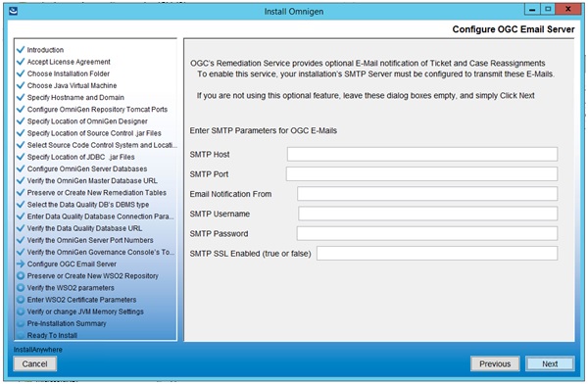This screenshot has width=588, height=384.
Task: Click the InstallAnywhere label
Action: click(38, 350)
